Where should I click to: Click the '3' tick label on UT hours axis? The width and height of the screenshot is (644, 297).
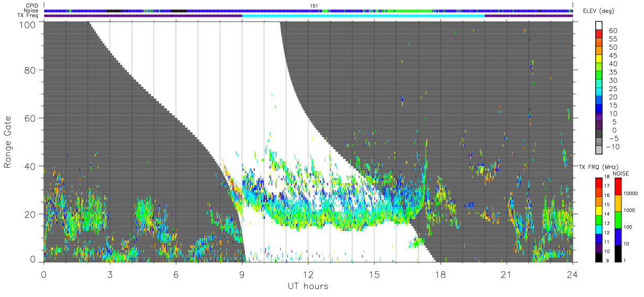tap(110, 274)
